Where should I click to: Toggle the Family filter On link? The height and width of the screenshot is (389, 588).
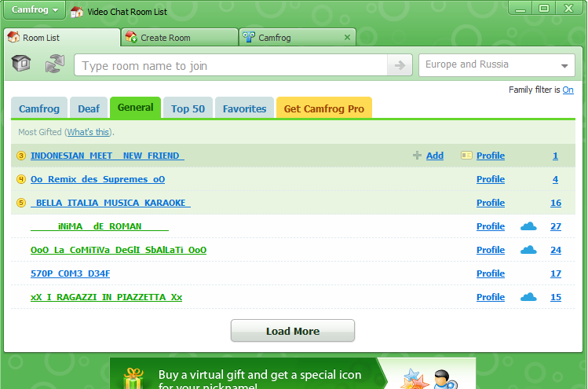[568, 90]
